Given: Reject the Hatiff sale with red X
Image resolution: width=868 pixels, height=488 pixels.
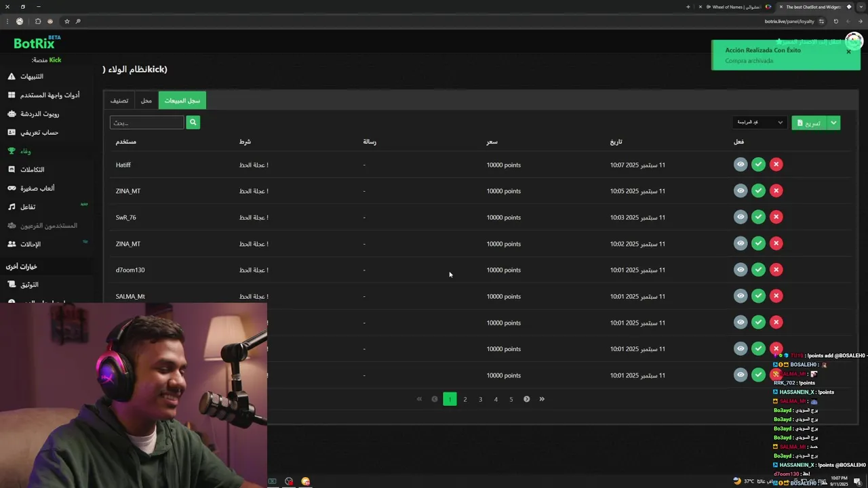Looking at the screenshot, I should tap(776, 165).
